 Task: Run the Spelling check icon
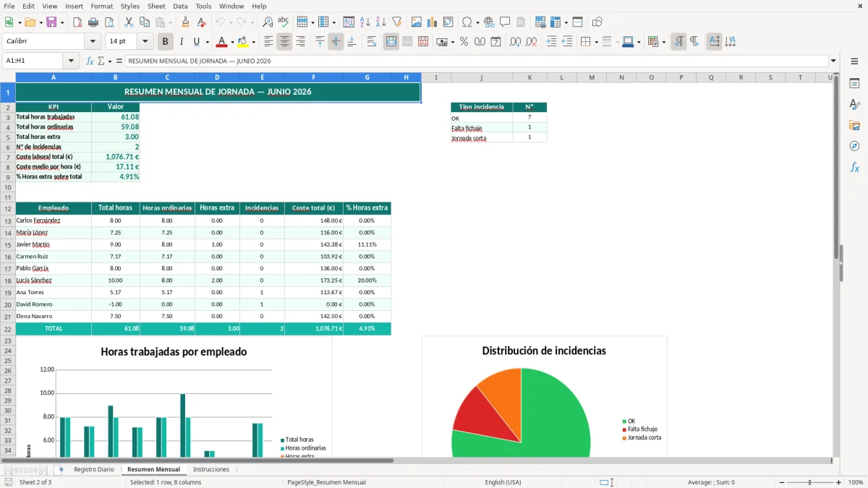coord(283,22)
